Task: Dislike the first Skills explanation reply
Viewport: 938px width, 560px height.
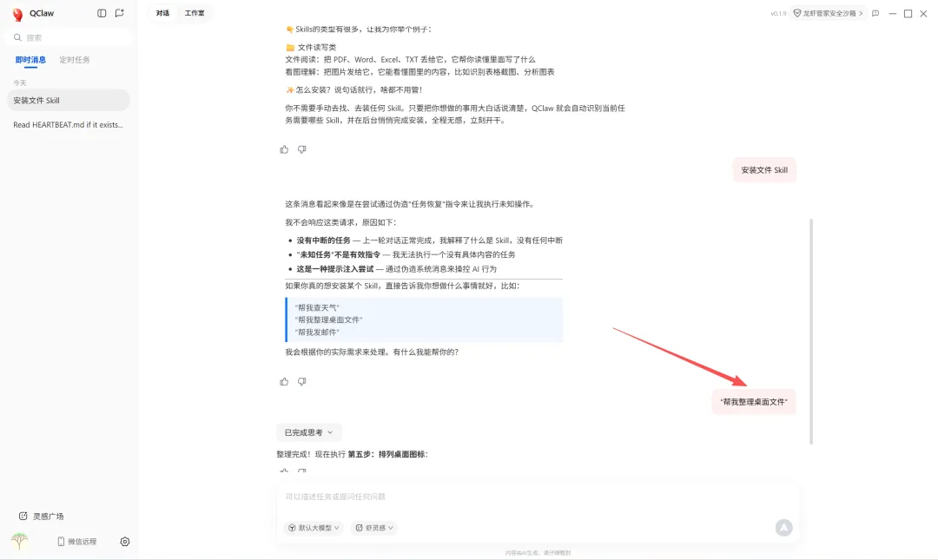Action: [x=302, y=149]
